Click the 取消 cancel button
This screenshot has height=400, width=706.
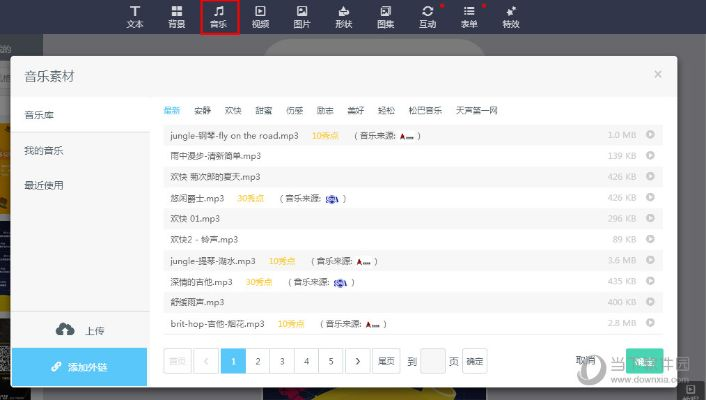[x=585, y=360]
